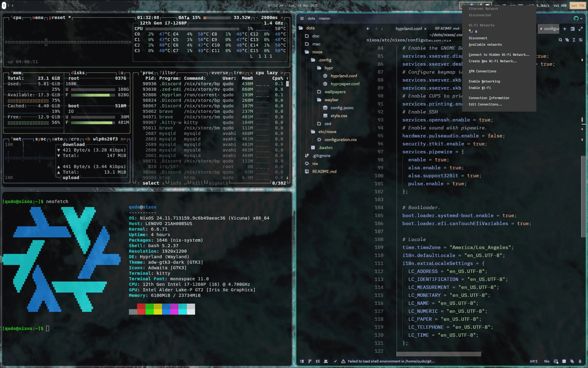The height and width of the screenshot is (368, 588).
Task: Select VPN Connections menu entry
Action: (x=482, y=71)
